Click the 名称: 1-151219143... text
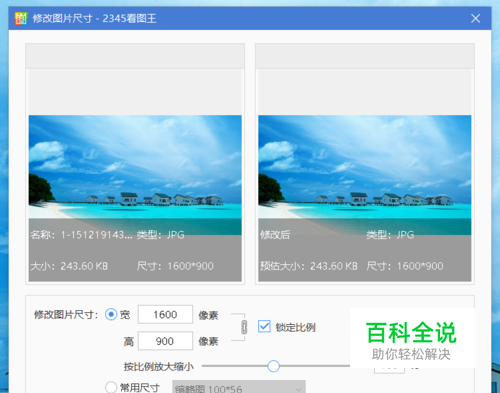This screenshot has width=500, height=393. (81, 235)
